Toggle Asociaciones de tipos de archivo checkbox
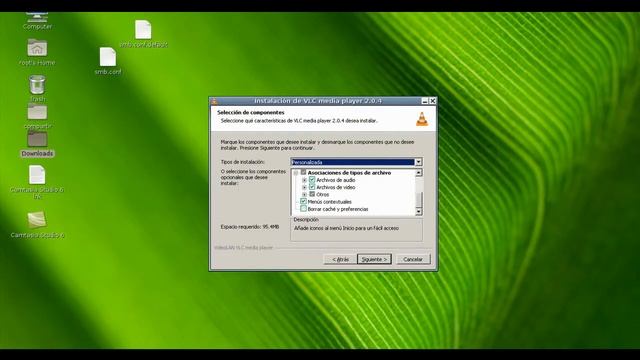Screen dimensions: 640x360 (303, 173)
